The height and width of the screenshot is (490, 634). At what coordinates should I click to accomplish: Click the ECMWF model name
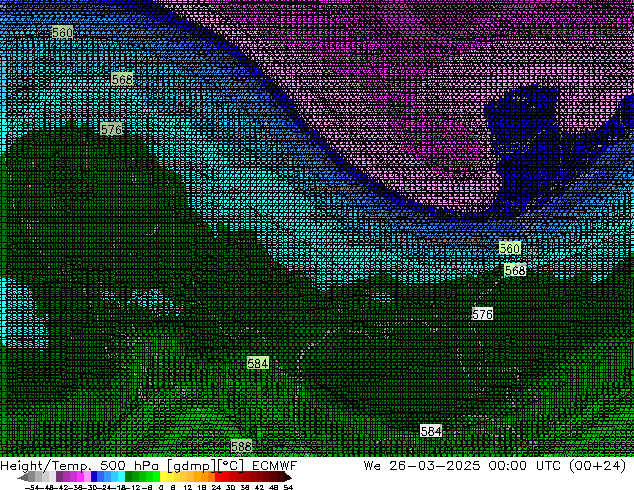(275, 466)
